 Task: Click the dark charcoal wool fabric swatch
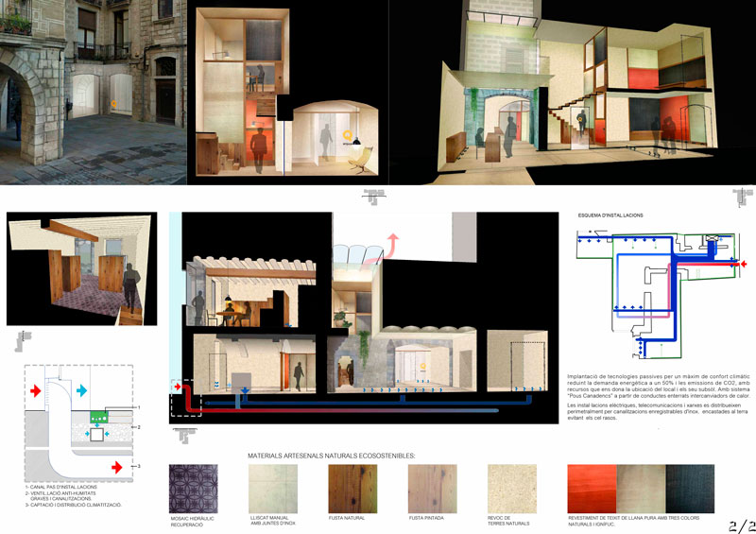pyautogui.click(x=690, y=489)
